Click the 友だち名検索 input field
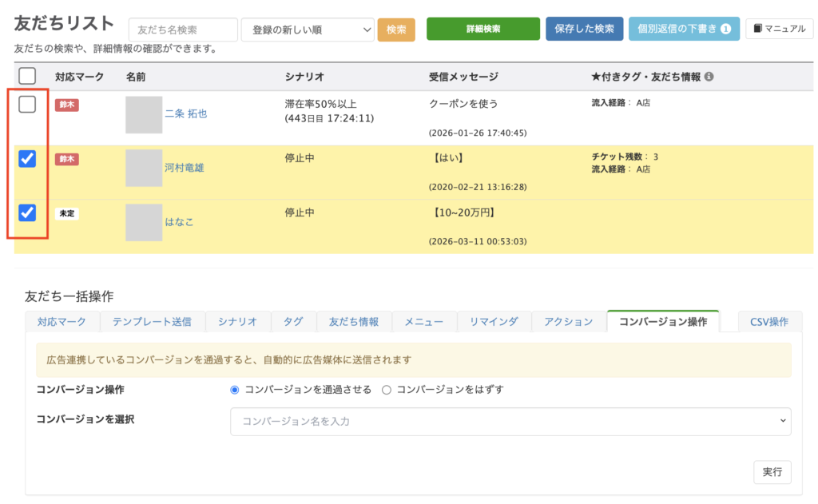 point(183,30)
